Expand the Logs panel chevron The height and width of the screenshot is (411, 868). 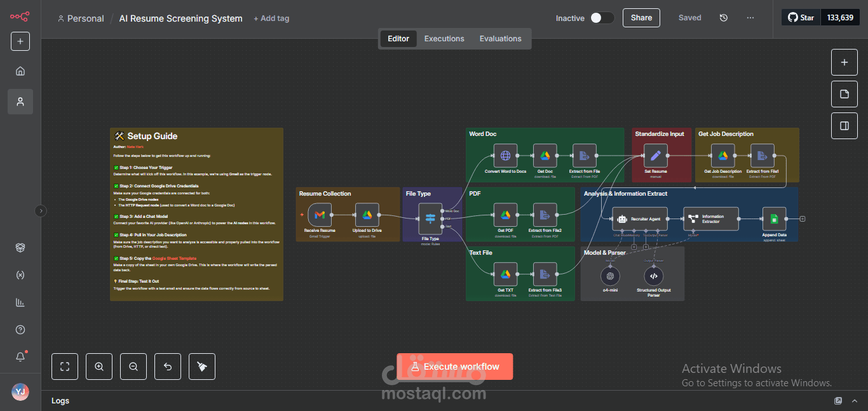tap(855, 401)
